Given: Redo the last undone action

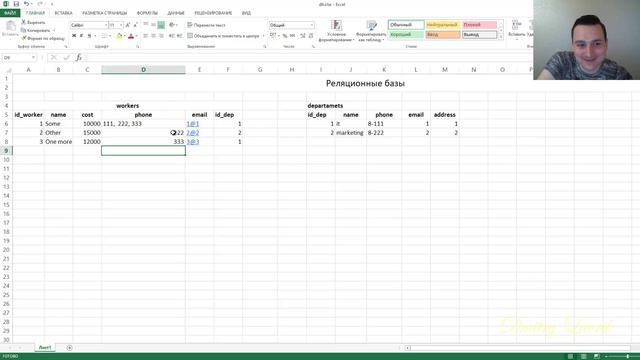Looking at the screenshot, I should point(40,4).
